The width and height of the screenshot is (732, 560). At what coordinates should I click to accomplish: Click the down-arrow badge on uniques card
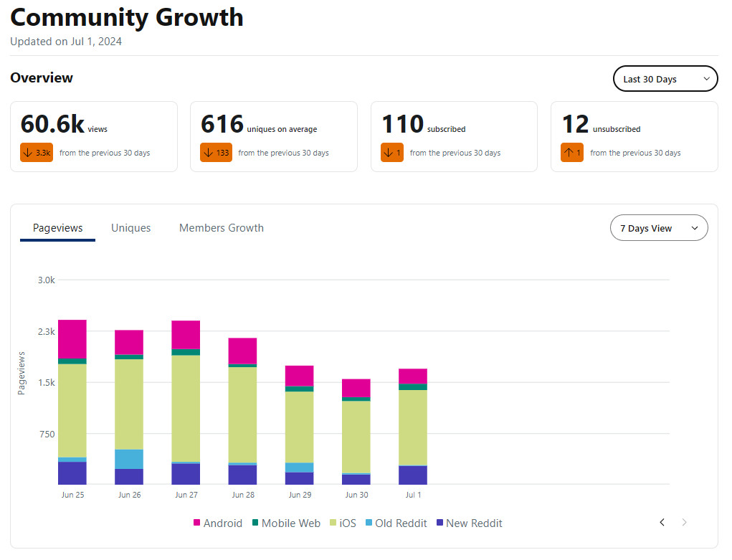[216, 153]
